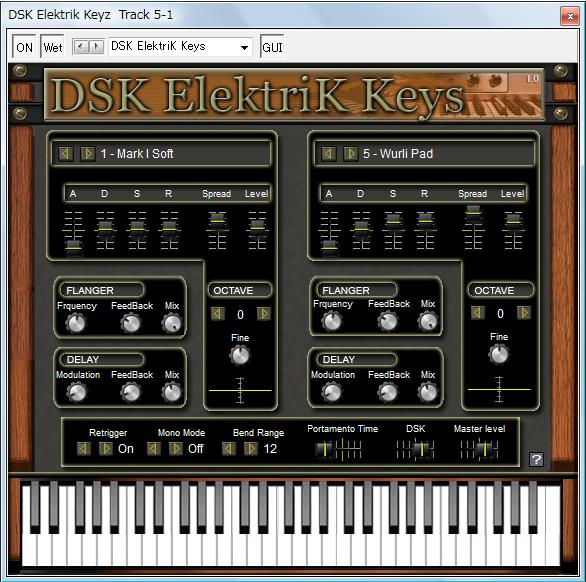The height and width of the screenshot is (582, 586).
Task: Raise left layer octave with right arrow
Action: click(x=264, y=314)
